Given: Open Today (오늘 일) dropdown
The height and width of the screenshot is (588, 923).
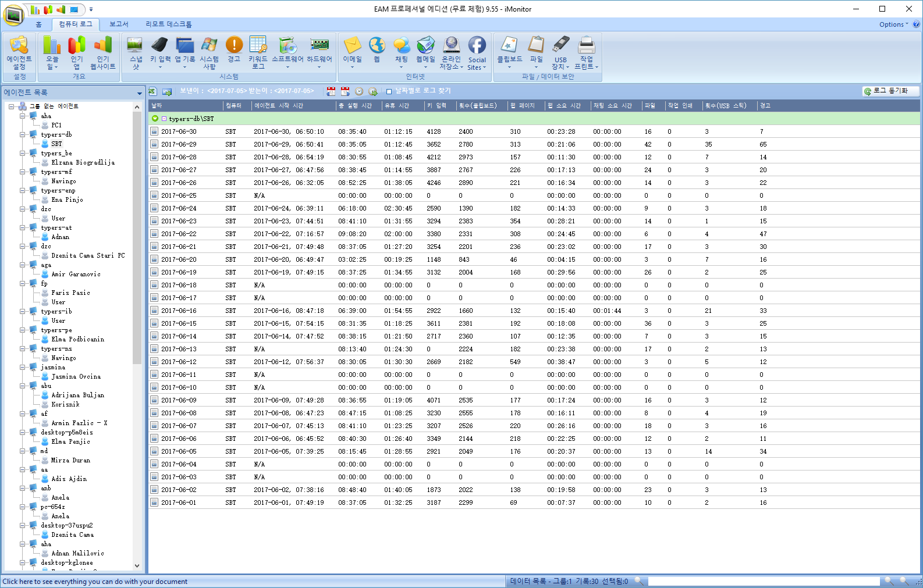Looking at the screenshot, I should (52, 54).
